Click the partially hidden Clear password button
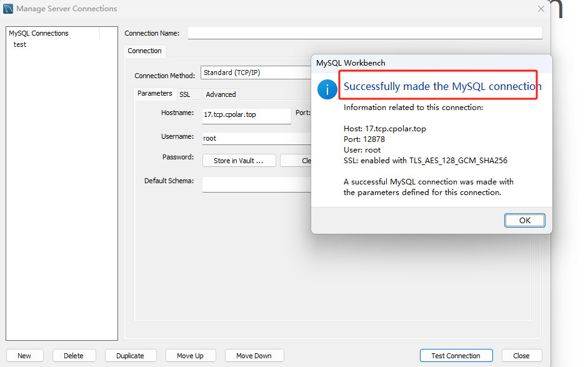The height and width of the screenshot is (367, 588). (296, 161)
